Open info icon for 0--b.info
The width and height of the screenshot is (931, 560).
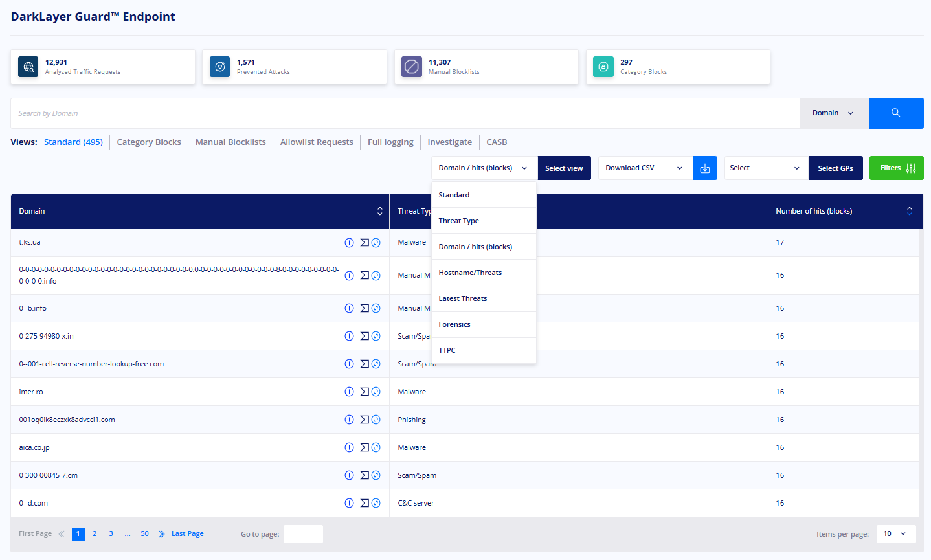click(x=349, y=308)
